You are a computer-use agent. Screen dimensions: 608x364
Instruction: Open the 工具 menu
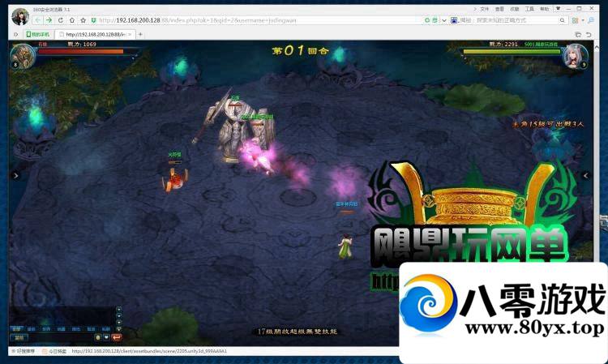[x=529, y=9]
